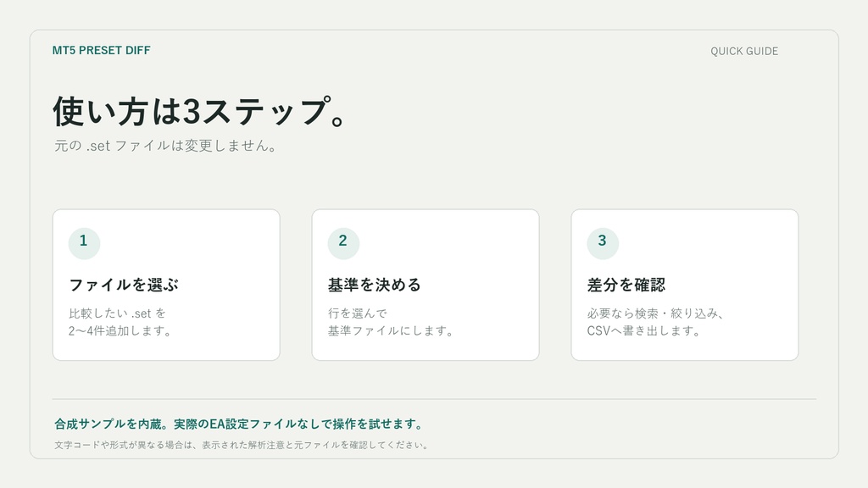Click the 行を選んで description line
The width and height of the screenshot is (868, 488).
[x=357, y=313]
